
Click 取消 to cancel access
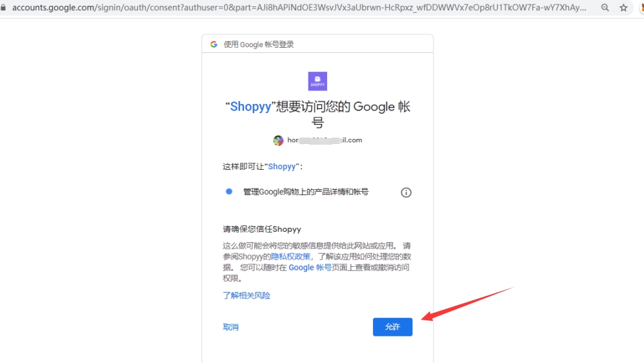(x=230, y=327)
